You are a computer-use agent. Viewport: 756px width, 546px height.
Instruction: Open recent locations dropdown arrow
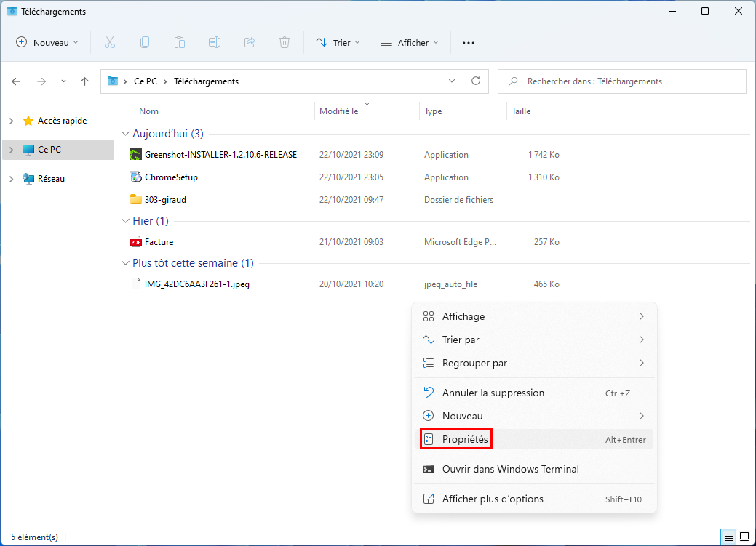63,81
